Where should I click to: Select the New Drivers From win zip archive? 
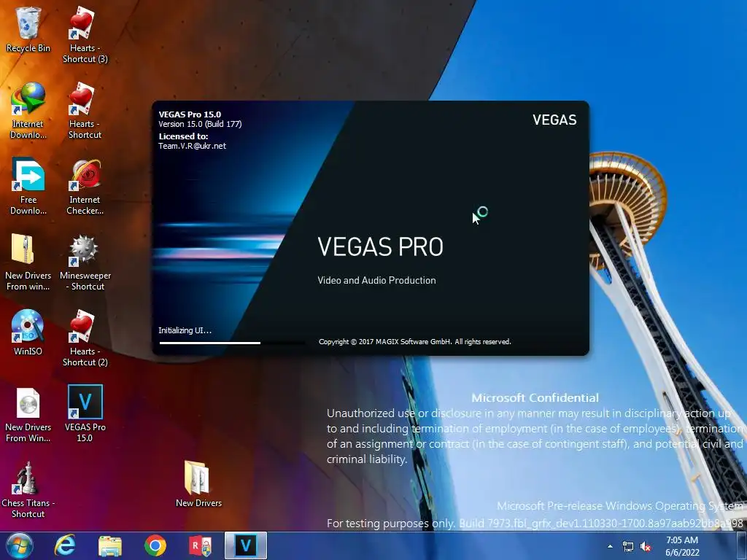tap(28, 262)
